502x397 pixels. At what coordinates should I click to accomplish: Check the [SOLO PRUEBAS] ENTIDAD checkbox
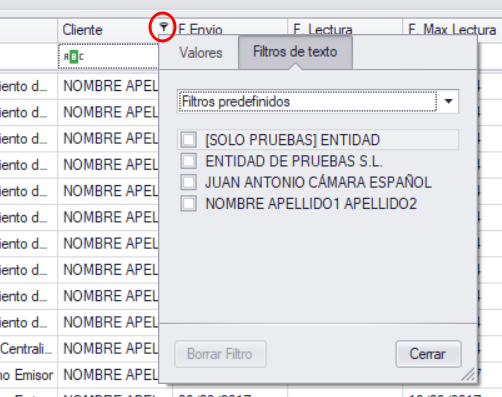coord(189,140)
